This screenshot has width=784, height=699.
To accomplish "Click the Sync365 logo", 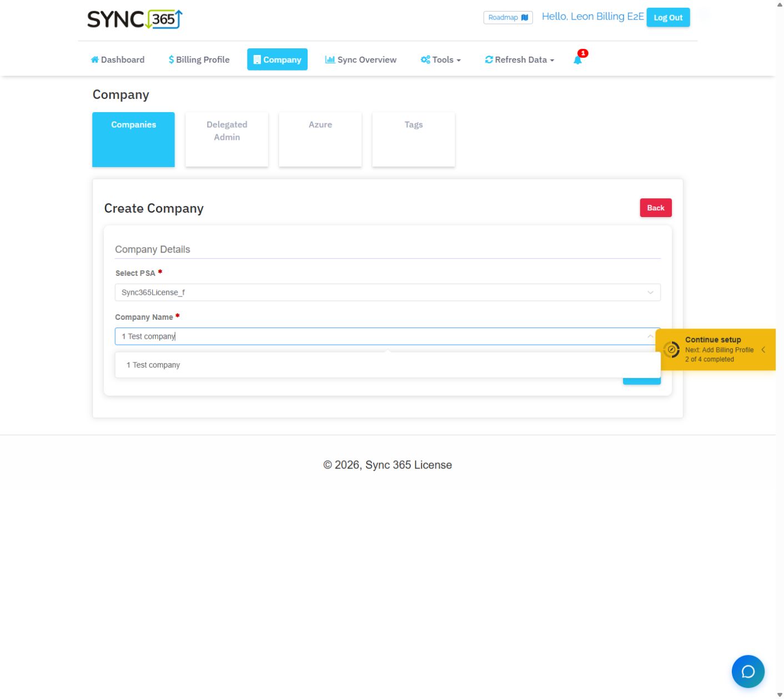I will click(x=135, y=19).
